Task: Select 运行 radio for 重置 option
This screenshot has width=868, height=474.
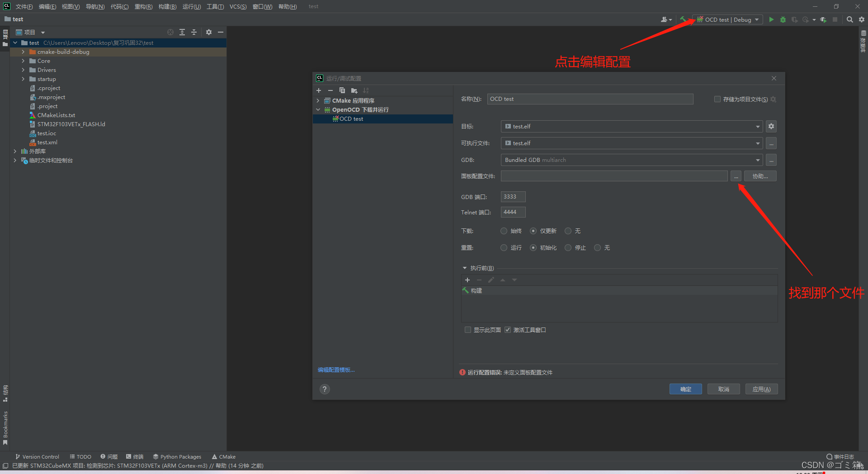Action: (x=504, y=247)
